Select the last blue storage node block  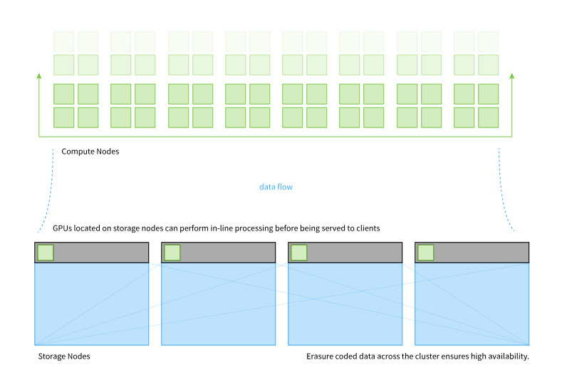click(472, 304)
